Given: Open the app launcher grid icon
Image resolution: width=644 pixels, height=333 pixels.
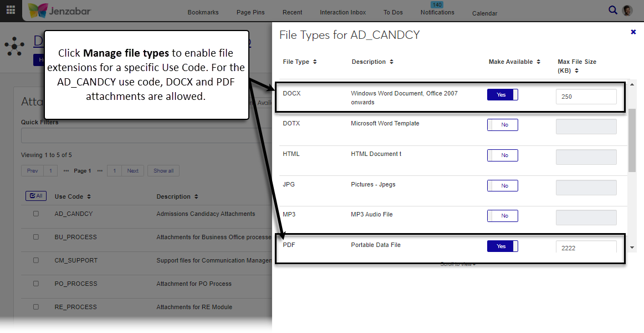Looking at the screenshot, I should (11, 11).
